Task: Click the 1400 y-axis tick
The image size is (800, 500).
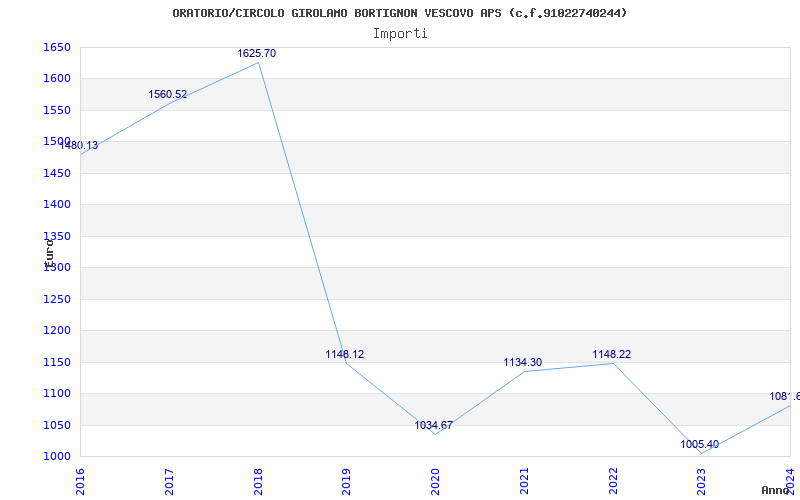Action: (x=57, y=205)
